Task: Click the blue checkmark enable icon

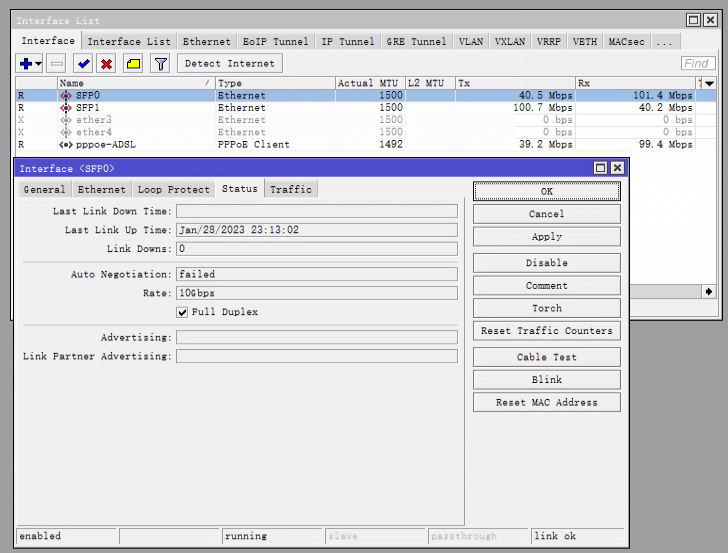Action: [x=84, y=64]
